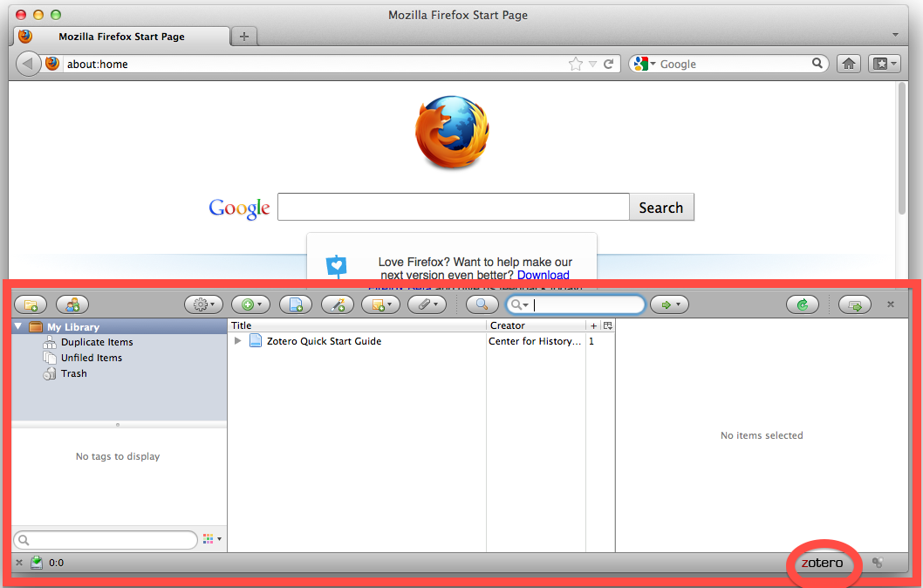
Task: Toggle Zotero tab mode icon
Action: [855, 304]
